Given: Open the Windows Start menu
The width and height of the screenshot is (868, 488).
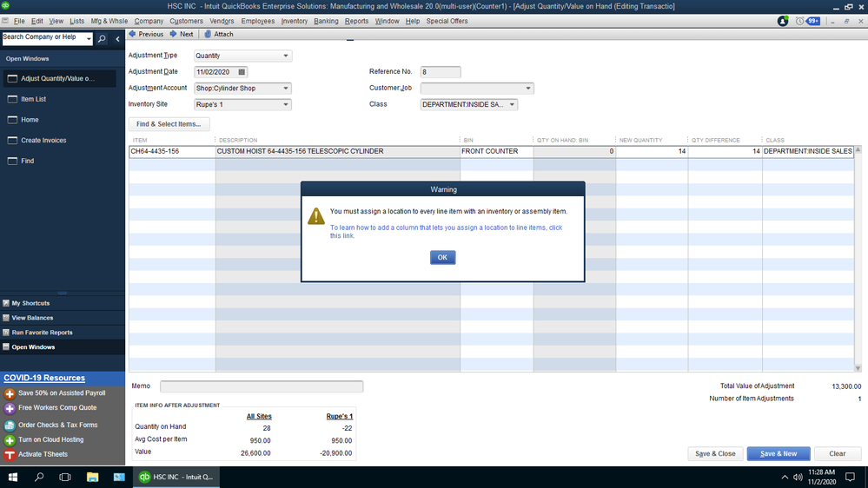Looking at the screenshot, I should (x=13, y=477).
